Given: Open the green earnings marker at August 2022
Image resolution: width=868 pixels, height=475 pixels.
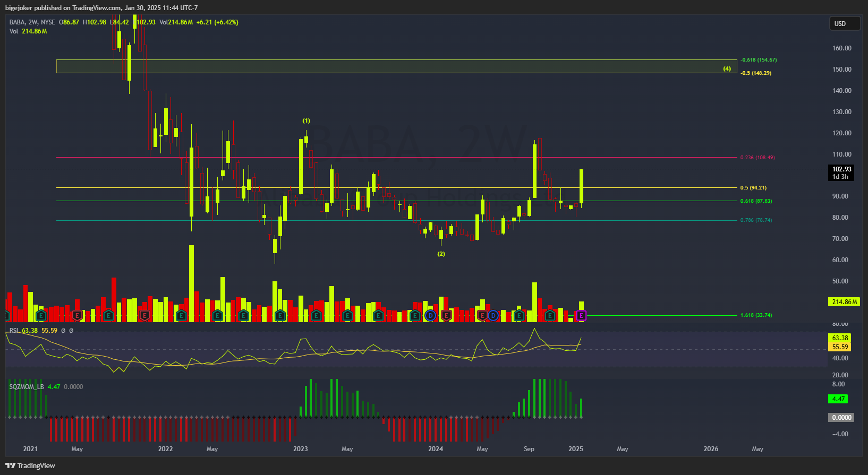Looking at the screenshot, I should tap(243, 316).
